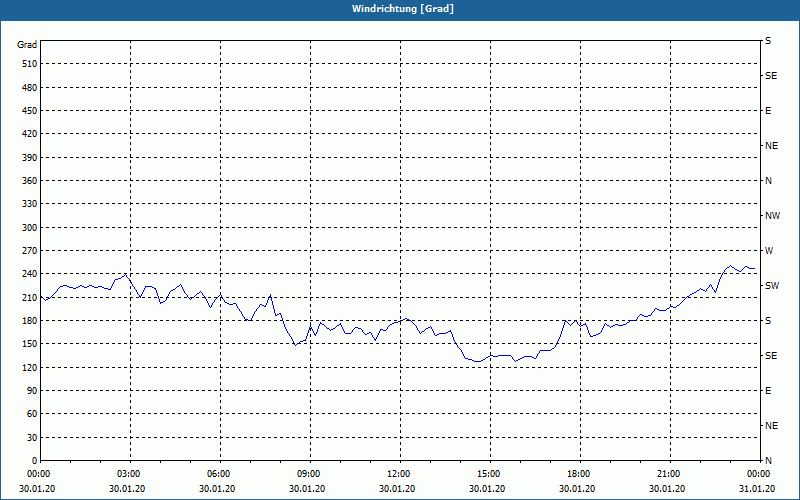Screen dimensions: 800x500
Task: Click the SE compass label between 150 and 120
Action: point(771,356)
